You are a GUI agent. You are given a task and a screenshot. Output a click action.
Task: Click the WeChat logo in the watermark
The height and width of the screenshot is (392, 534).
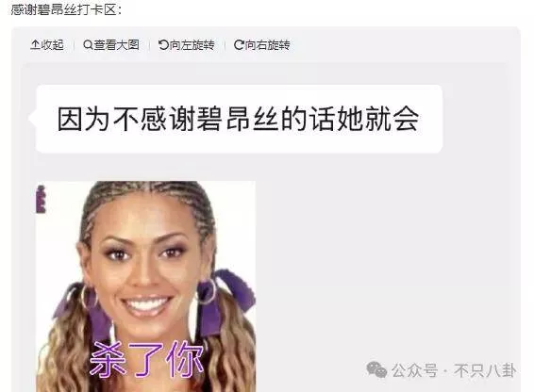pos(376,369)
